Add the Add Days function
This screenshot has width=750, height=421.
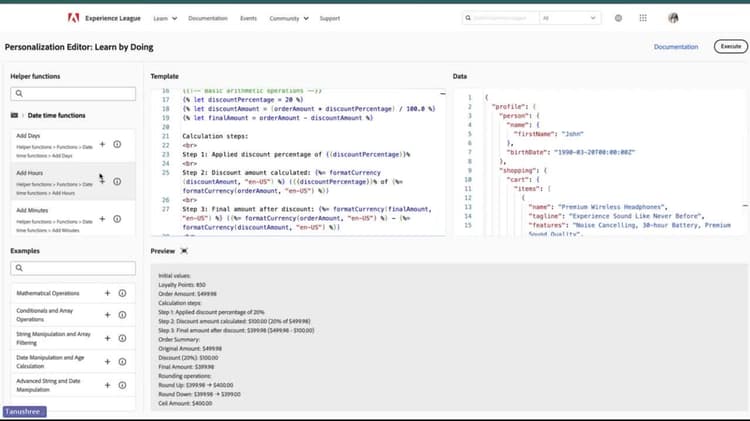click(x=102, y=144)
